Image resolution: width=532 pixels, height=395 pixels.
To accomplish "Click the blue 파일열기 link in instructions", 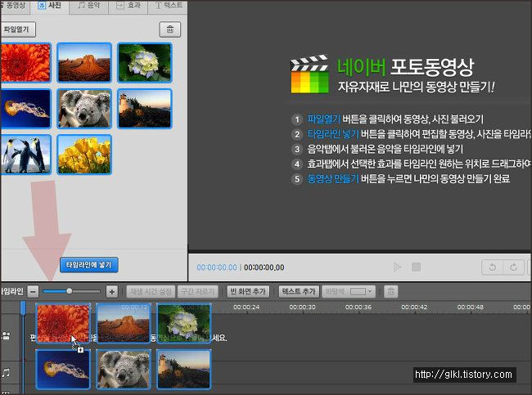I will [x=323, y=119].
